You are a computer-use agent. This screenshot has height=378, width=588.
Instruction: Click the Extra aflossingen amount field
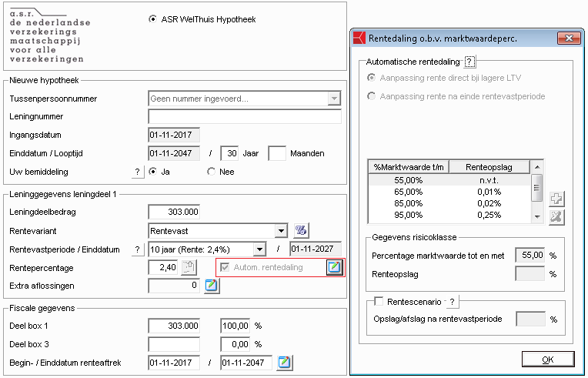pyautogui.click(x=174, y=286)
